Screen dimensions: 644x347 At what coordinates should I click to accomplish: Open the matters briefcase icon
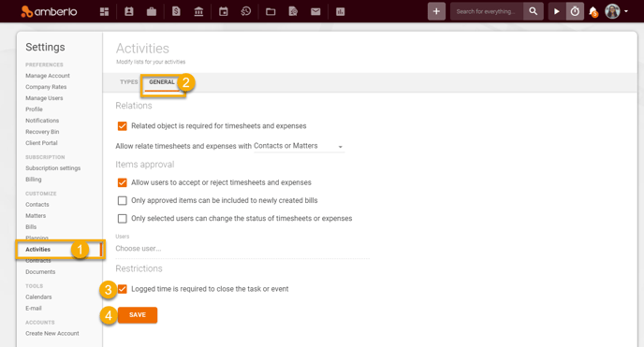pos(152,11)
